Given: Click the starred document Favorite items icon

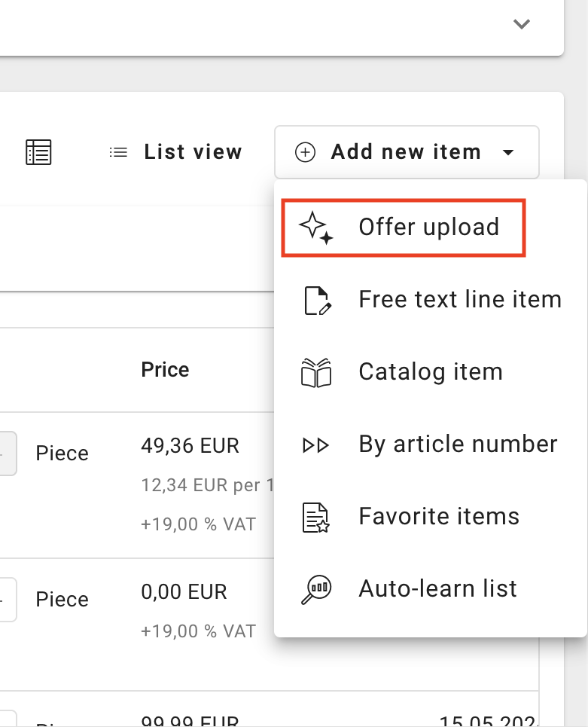Looking at the screenshot, I should tap(316, 518).
